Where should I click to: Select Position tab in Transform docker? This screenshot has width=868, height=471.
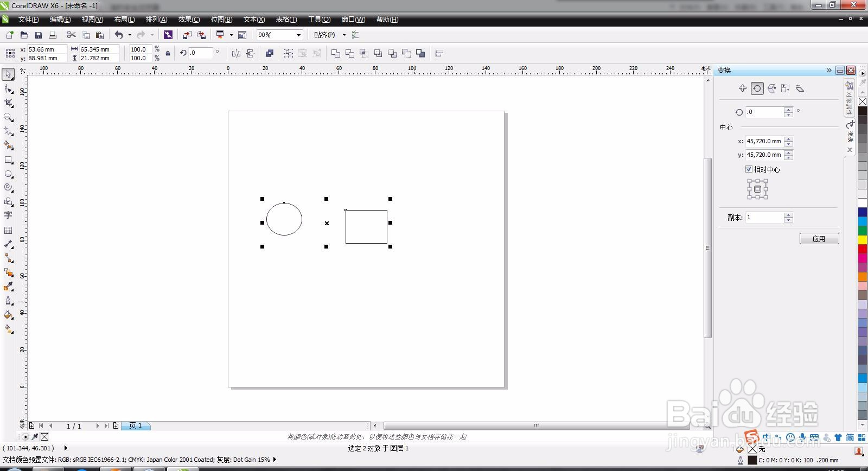pos(743,88)
